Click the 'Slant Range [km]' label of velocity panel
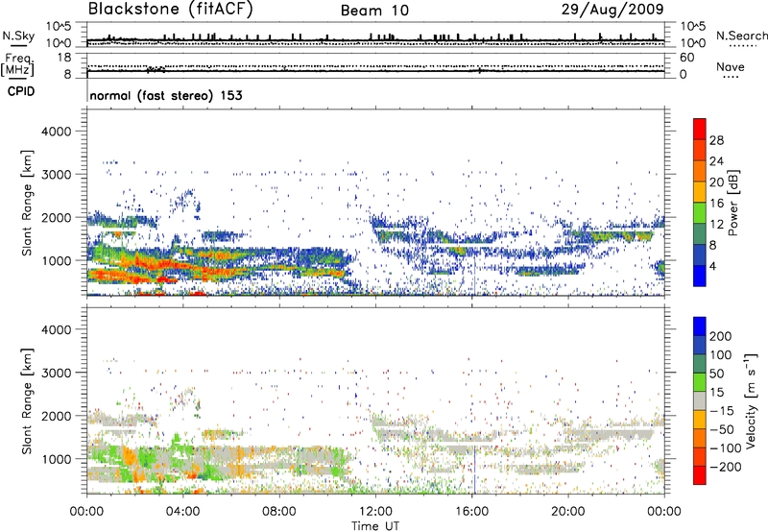This screenshot has width=768, height=532. pyautogui.click(x=27, y=401)
